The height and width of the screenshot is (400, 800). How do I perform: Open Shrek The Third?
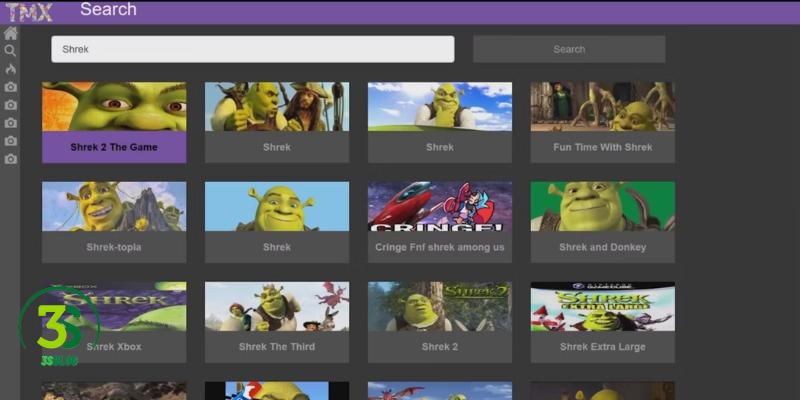tap(277, 322)
